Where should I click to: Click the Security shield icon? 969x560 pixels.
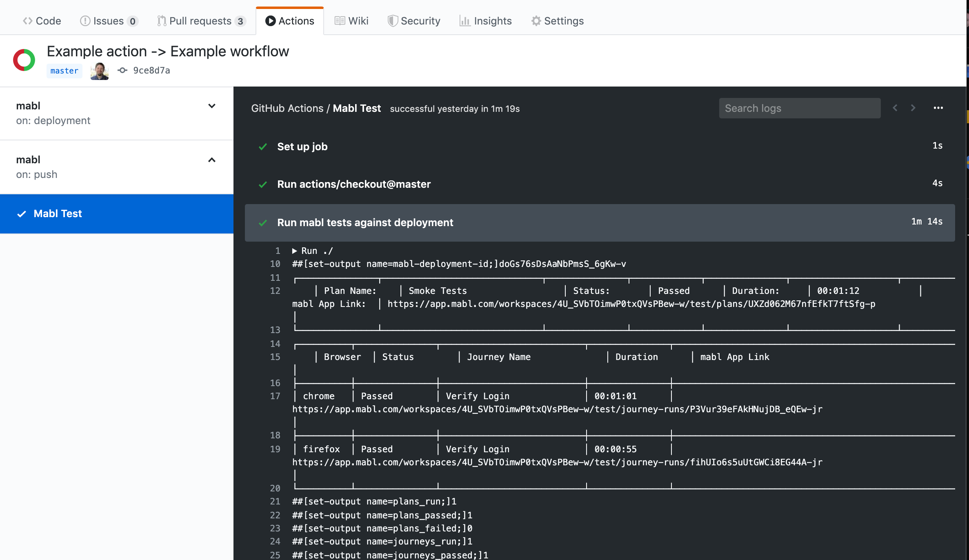(x=392, y=21)
